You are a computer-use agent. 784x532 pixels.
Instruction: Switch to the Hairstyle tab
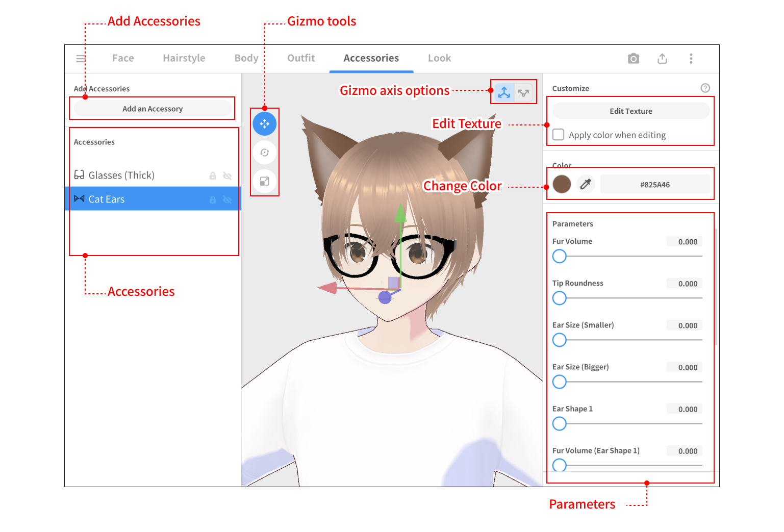click(184, 58)
